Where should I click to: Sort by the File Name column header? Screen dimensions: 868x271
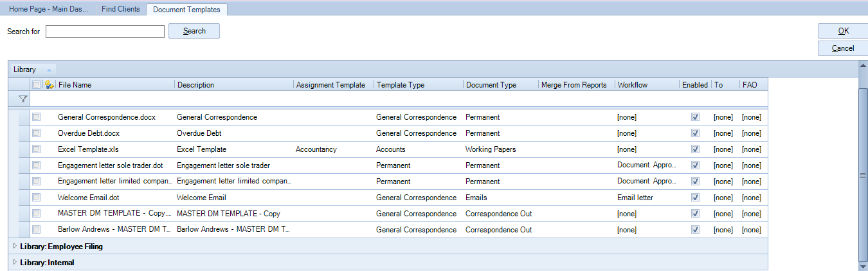(115, 84)
